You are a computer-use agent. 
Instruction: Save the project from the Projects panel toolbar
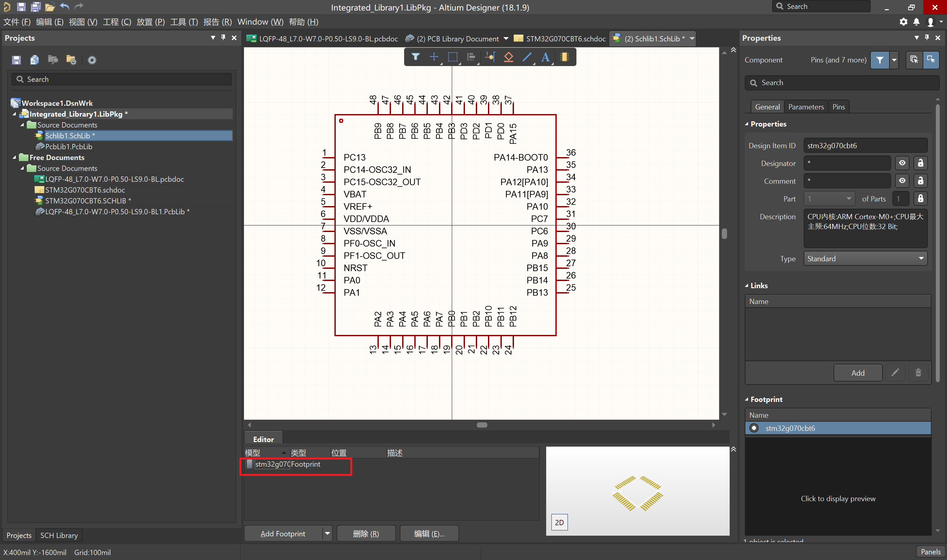coord(16,60)
